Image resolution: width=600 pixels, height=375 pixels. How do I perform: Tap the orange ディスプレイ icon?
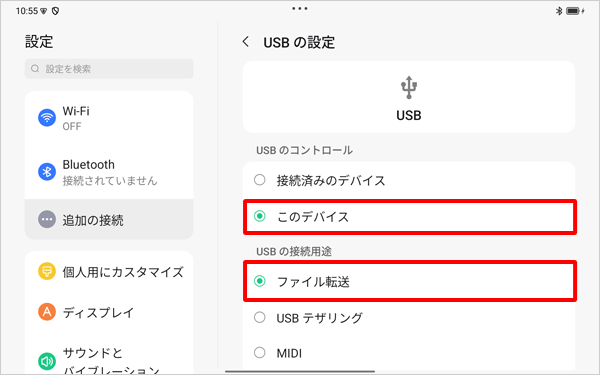[47, 312]
